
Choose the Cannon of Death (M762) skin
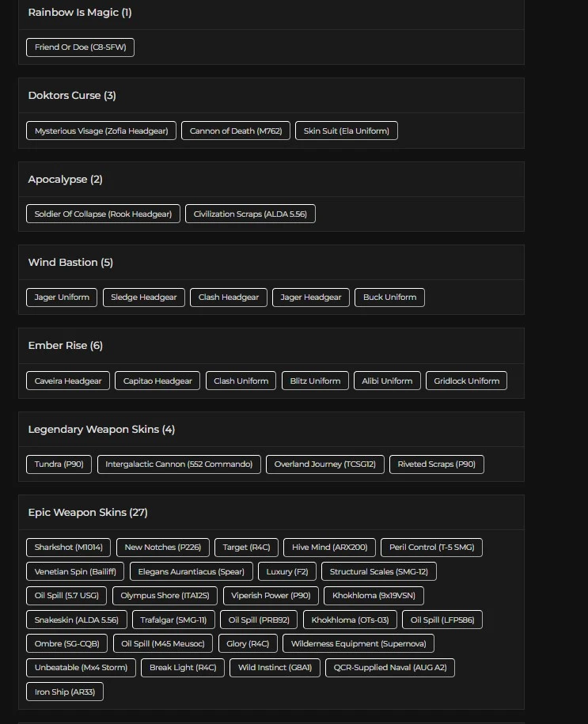tap(236, 131)
